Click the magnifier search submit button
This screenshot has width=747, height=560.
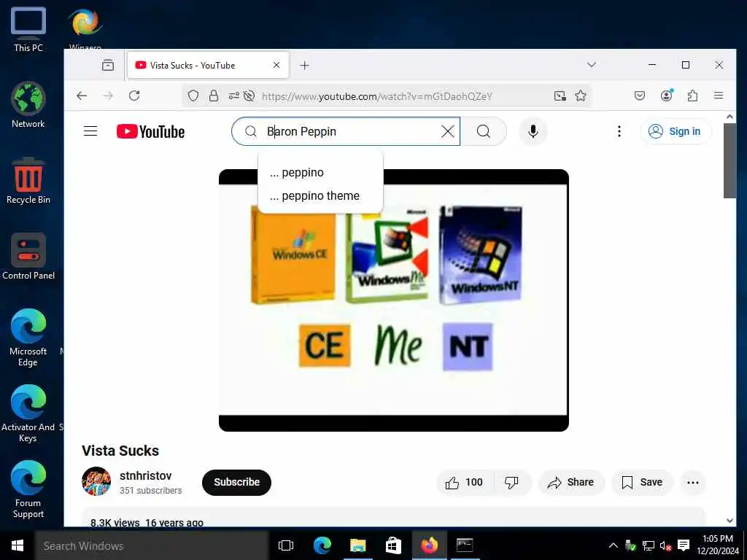pos(484,131)
